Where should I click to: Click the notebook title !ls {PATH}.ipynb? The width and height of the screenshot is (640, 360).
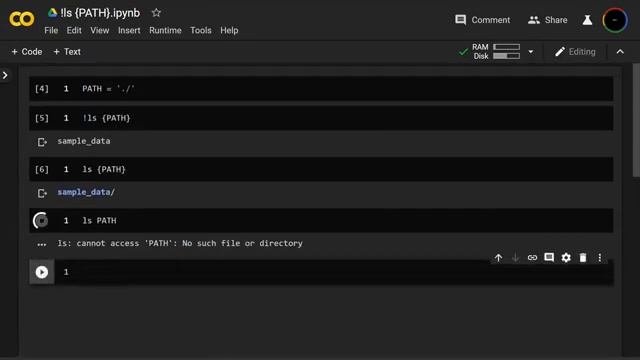click(100, 13)
